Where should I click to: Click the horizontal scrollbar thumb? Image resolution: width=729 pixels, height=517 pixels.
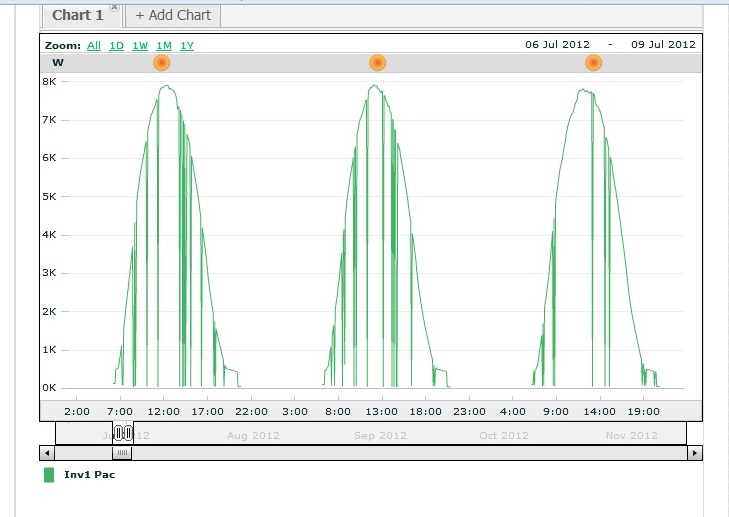pos(123,453)
